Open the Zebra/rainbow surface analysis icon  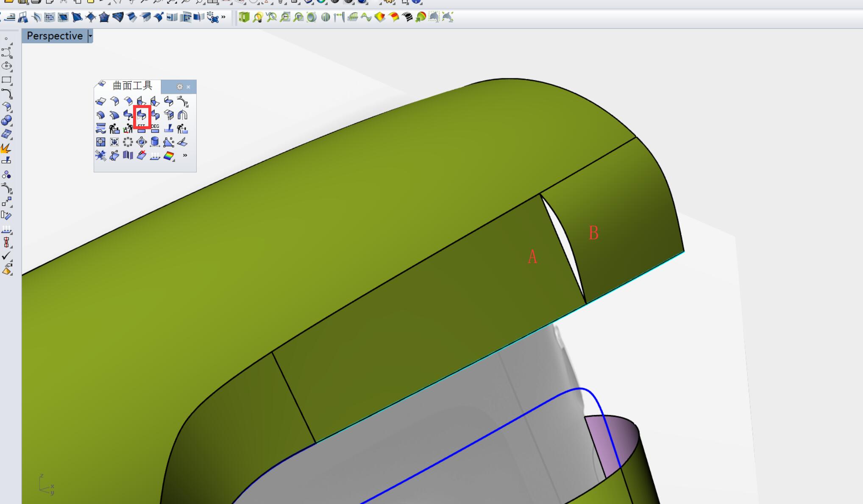click(x=169, y=156)
